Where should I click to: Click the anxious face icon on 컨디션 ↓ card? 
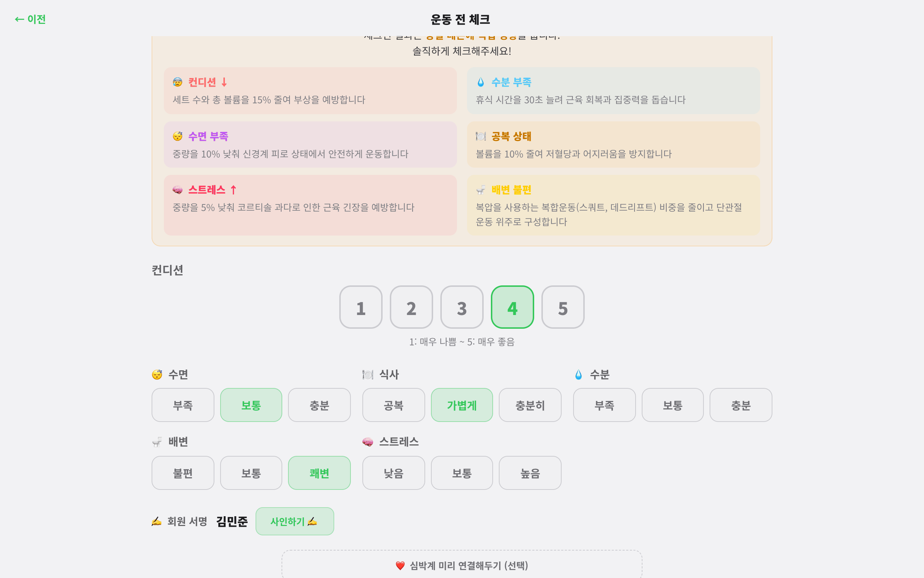pos(178,82)
